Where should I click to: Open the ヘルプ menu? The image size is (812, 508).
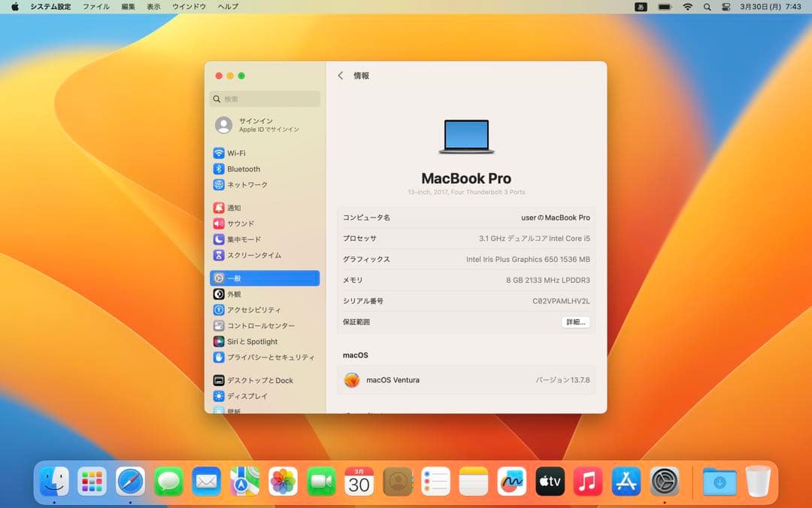(228, 7)
